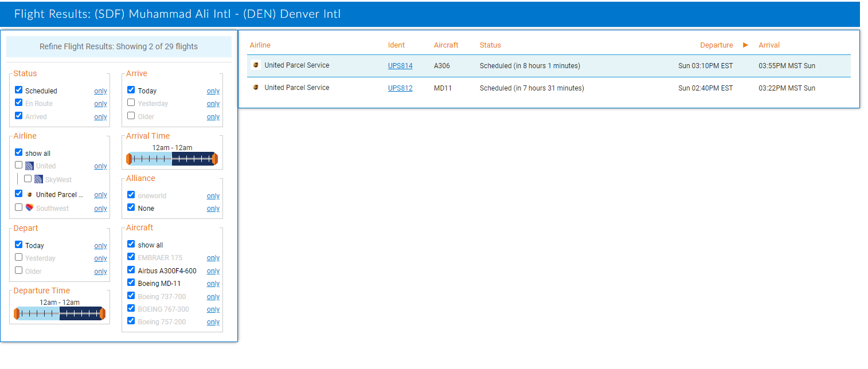Check the SkyWest airline checkbox
868x369 pixels.
pos(28,179)
